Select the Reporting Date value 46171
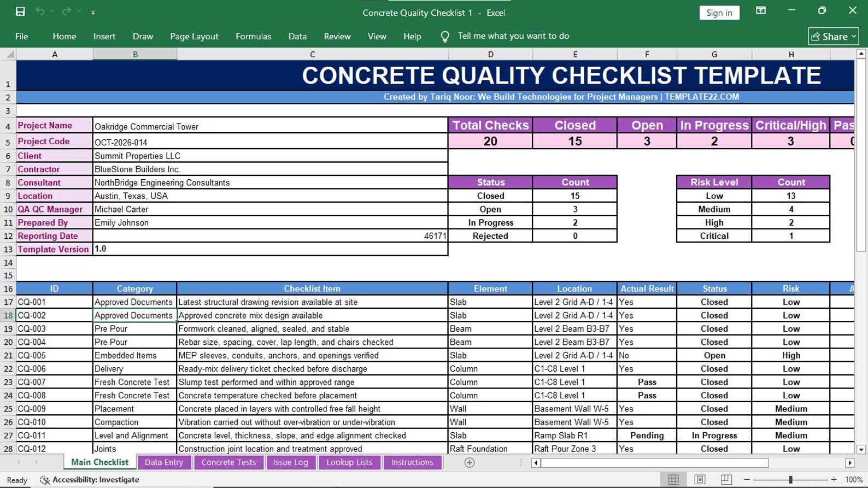The width and height of the screenshot is (868, 488). click(270, 236)
